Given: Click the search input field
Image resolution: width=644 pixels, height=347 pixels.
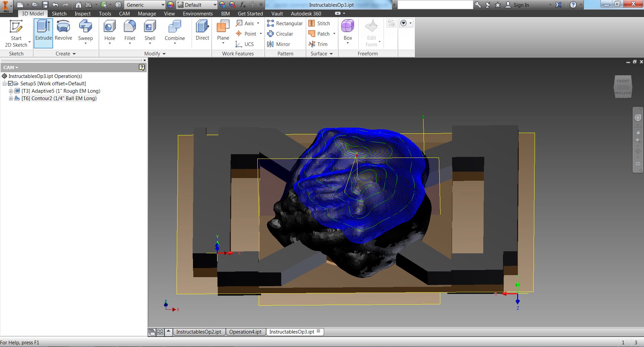Looking at the screenshot, I should coord(435,5).
